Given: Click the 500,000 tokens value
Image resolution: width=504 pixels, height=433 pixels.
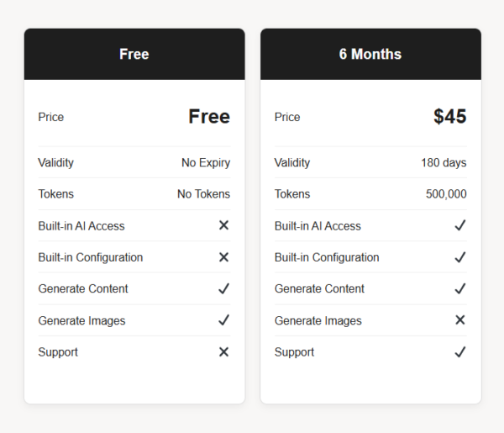Looking at the screenshot, I should tap(446, 194).
